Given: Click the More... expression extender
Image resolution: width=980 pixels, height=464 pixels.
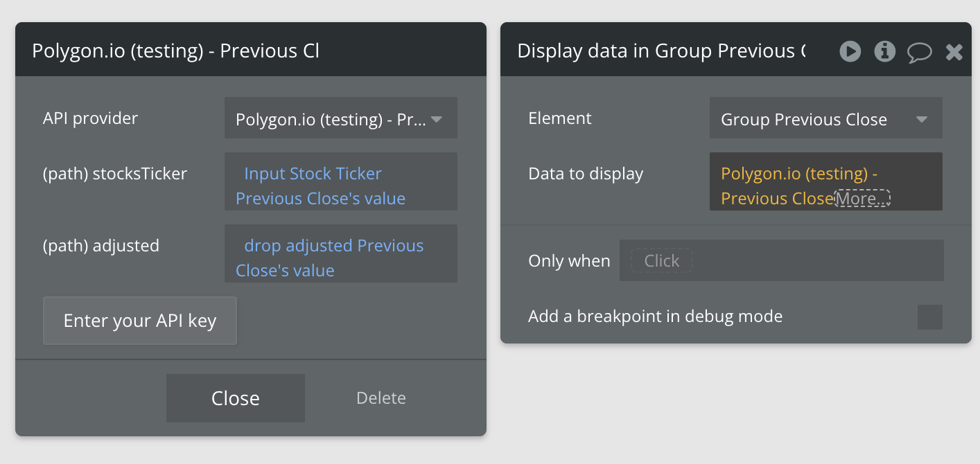Looking at the screenshot, I should [x=861, y=199].
